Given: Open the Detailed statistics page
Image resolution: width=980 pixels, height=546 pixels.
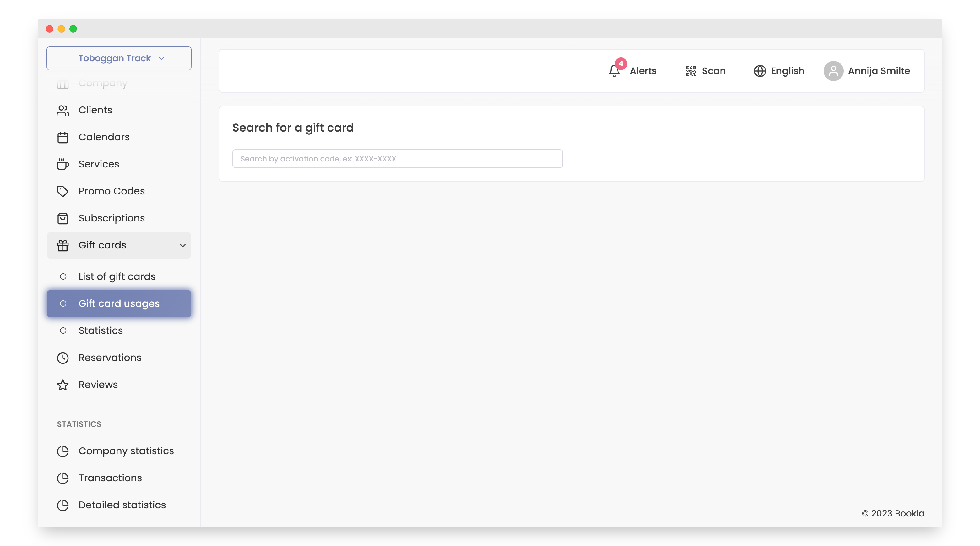Looking at the screenshot, I should tap(122, 505).
